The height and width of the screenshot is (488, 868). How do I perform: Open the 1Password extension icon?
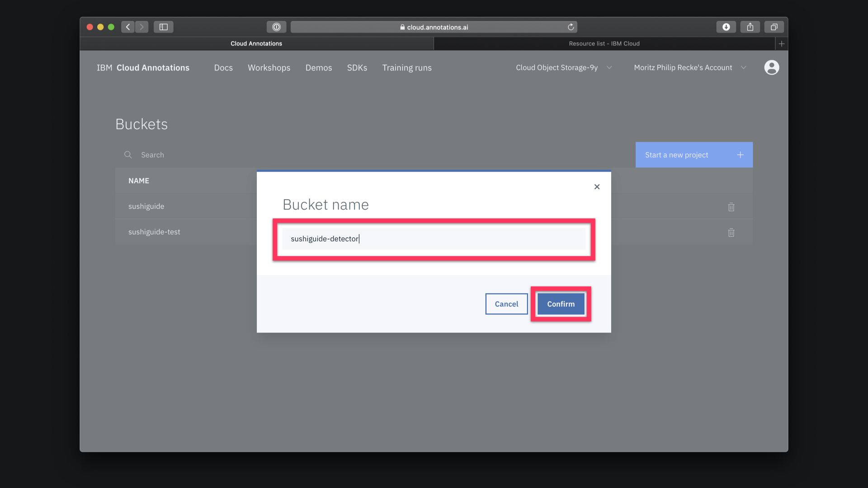276,27
